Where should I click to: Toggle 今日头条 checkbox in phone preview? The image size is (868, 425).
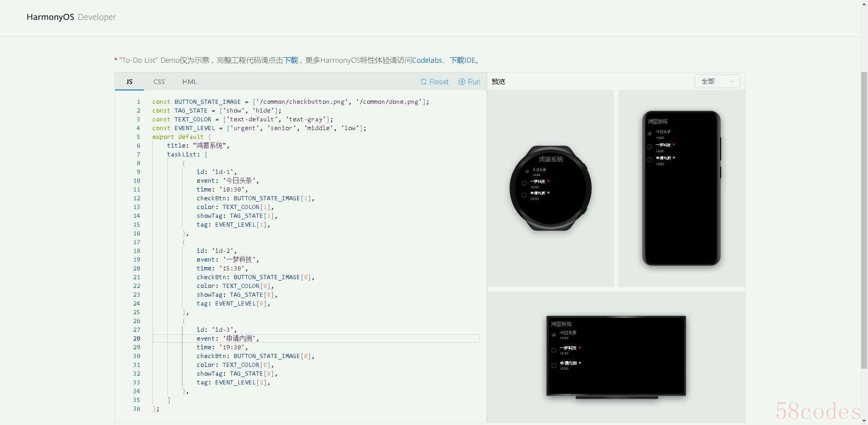649,134
